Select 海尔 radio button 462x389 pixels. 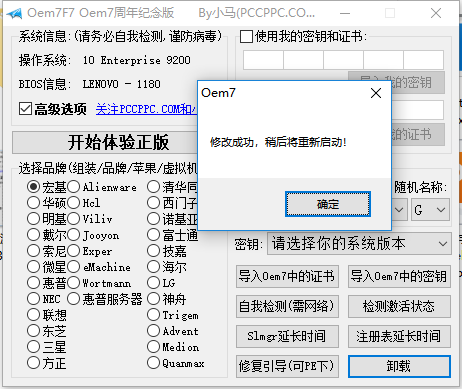click(153, 267)
